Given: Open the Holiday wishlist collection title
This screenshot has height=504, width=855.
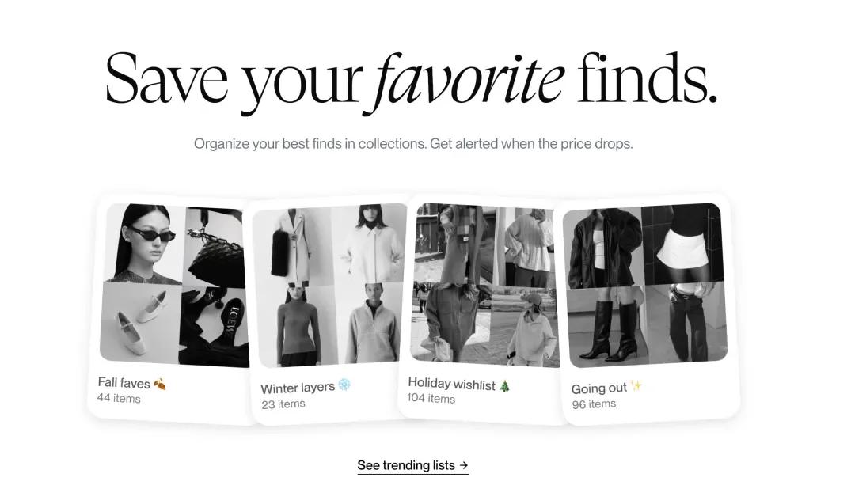Looking at the screenshot, I should 451,384.
